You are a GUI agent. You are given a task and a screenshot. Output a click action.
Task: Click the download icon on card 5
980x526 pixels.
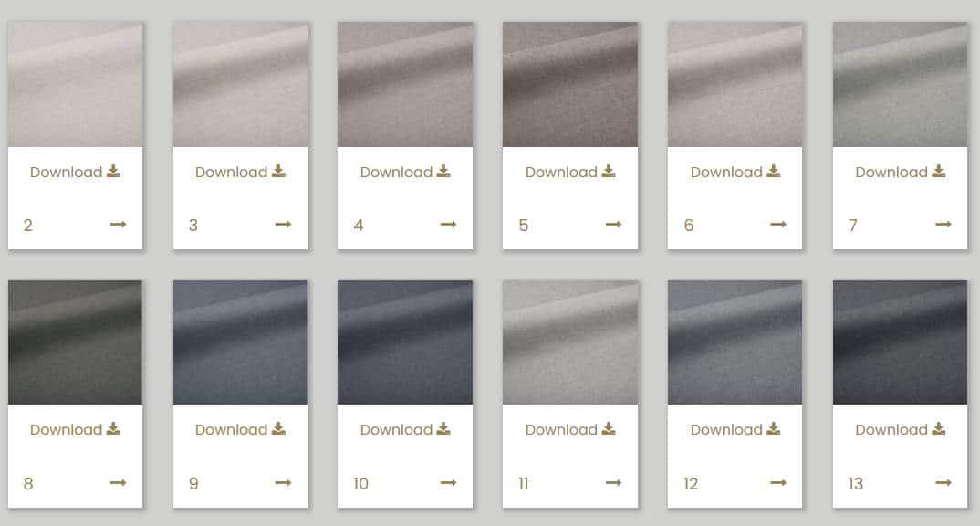click(608, 171)
